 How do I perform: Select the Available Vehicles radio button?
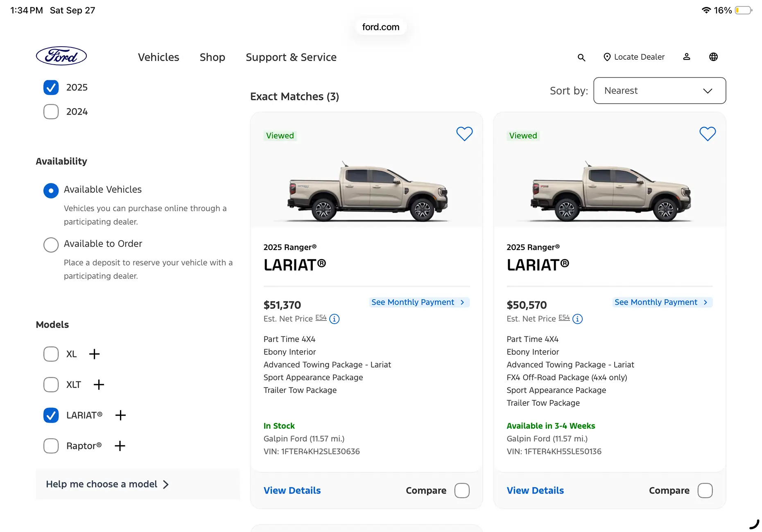(x=51, y=190)
